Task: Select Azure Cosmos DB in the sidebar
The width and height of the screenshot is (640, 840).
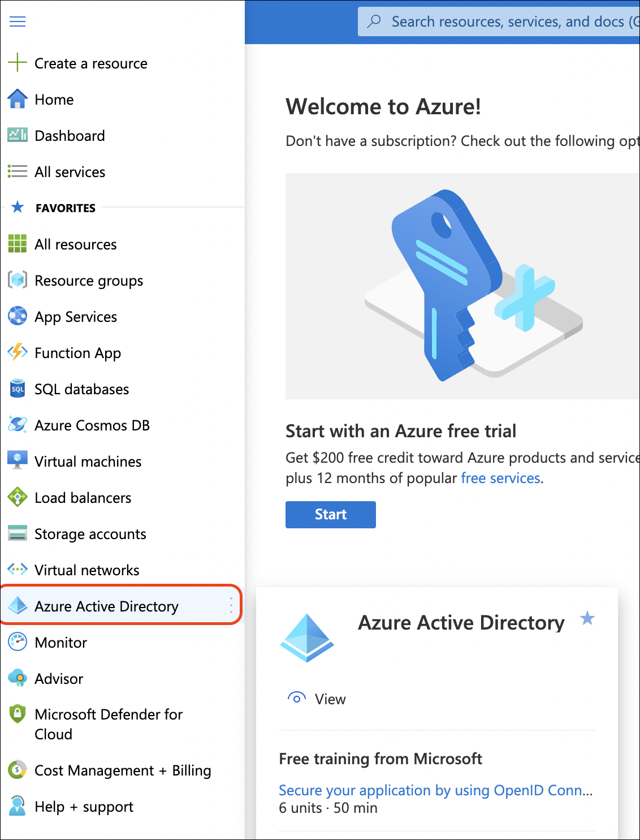Action: tap(92, 425)
